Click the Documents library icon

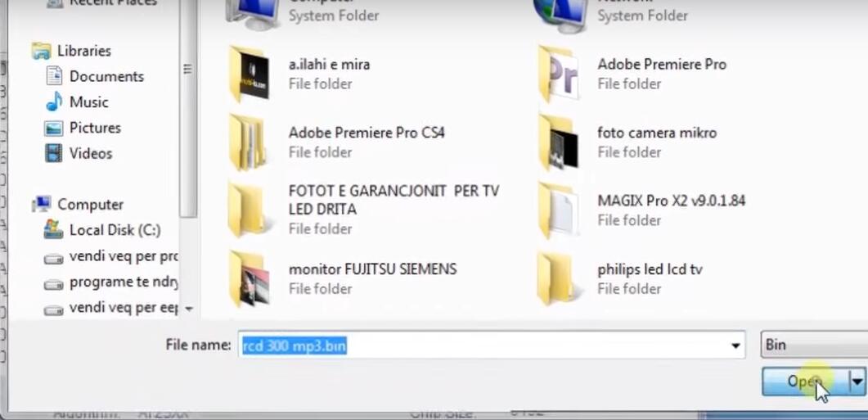[54, 76]
